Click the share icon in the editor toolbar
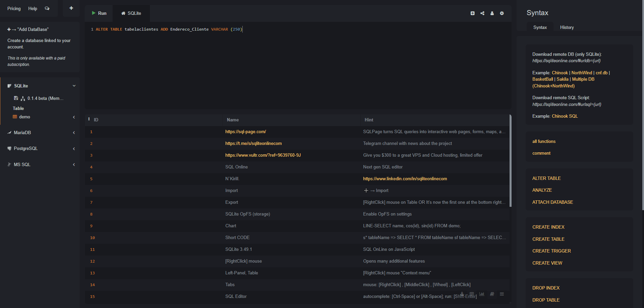The width and height of the screenshot is (644, 308). (482, 13)
